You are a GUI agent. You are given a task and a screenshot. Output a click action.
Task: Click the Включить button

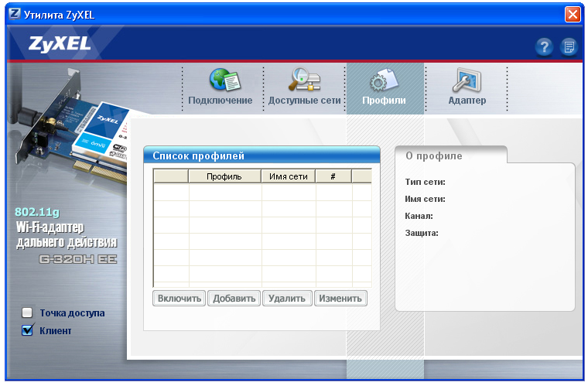[179, 299]
